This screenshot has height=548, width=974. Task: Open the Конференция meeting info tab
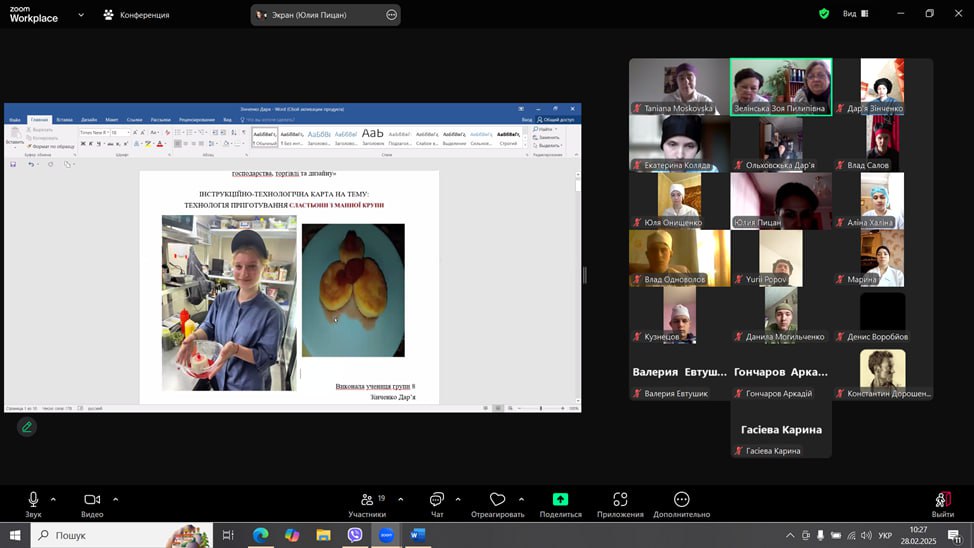coord(137,15)
